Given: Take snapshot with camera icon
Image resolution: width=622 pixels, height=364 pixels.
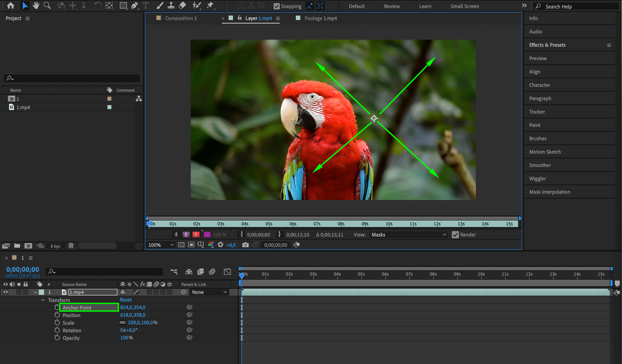Looking at the screenshot, I should 245,245.
